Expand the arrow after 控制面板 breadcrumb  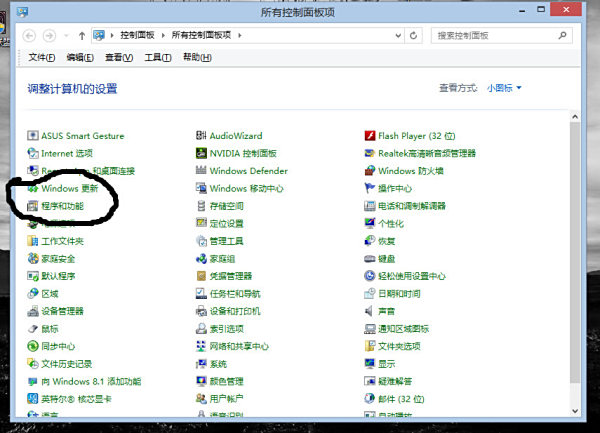tap(163, 36)
